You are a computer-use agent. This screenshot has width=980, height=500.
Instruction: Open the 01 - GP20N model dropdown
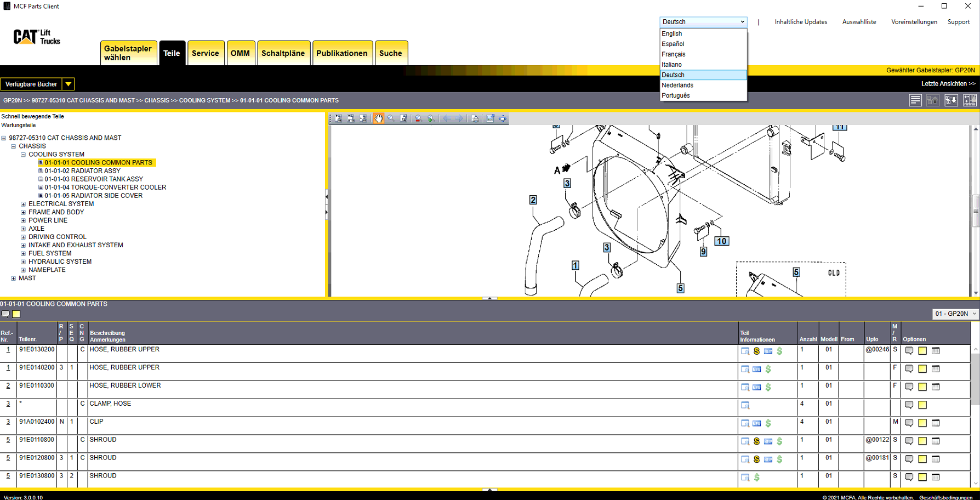tap(955, 314)
